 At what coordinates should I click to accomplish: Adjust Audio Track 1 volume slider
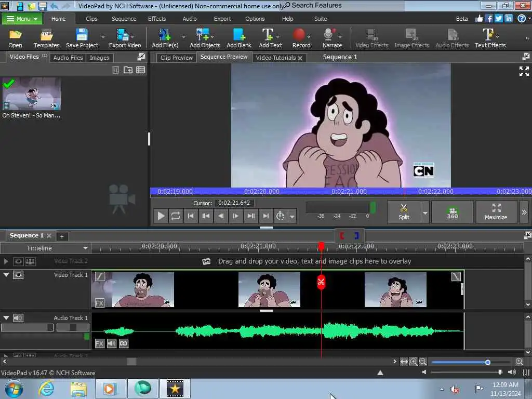coord(27,327)
